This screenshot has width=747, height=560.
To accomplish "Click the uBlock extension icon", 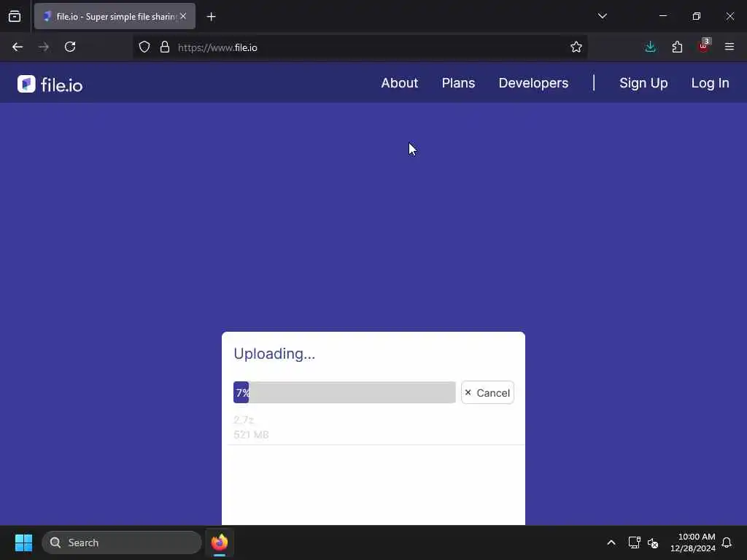I will pyautogui.click(x=704, y=46).
